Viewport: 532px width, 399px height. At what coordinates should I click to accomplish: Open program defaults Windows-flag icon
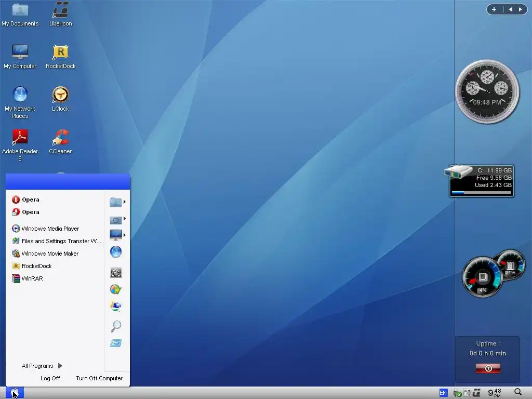pos(116,289)
